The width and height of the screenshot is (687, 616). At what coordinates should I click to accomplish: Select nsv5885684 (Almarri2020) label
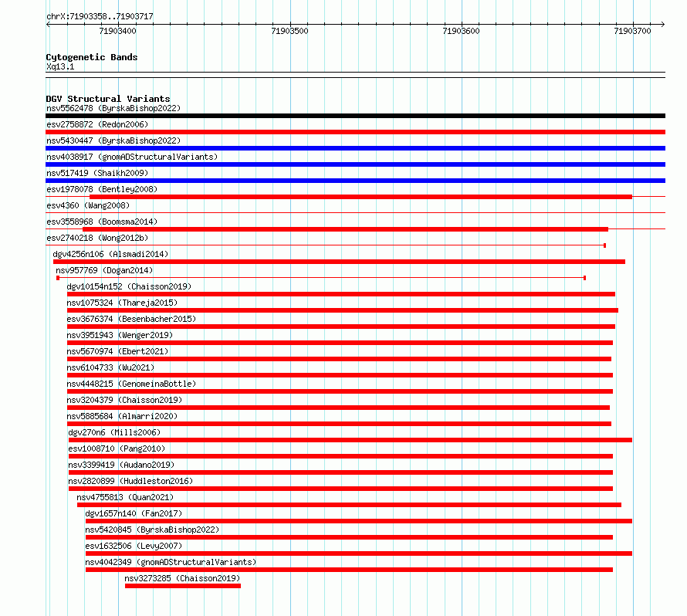pos(122,416)
